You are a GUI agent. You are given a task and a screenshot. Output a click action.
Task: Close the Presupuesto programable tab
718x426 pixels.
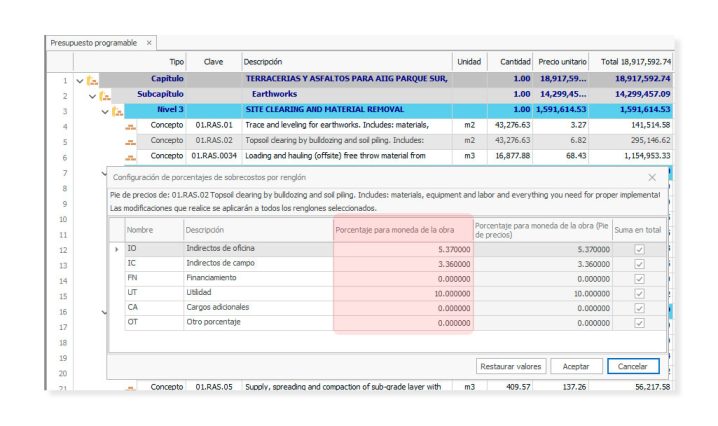pyautogui.click(x=149, y=43)
